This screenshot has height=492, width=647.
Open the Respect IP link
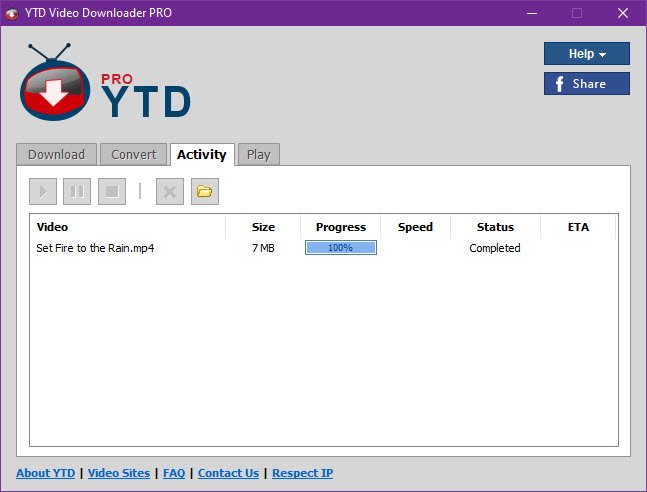302,473
